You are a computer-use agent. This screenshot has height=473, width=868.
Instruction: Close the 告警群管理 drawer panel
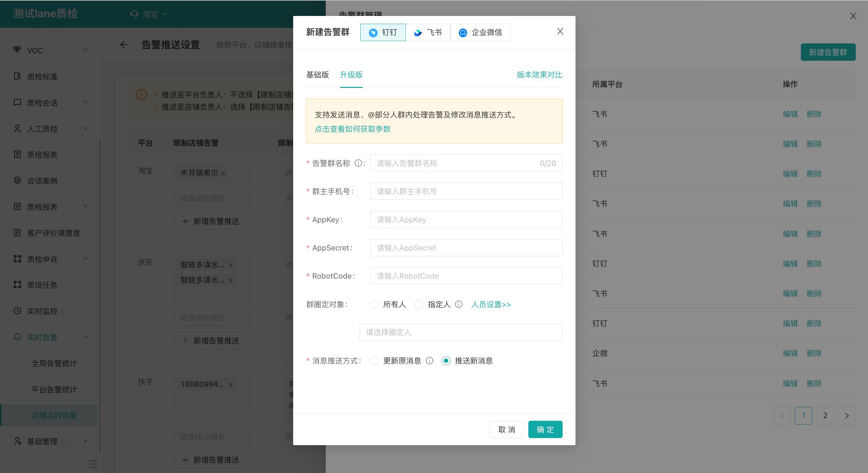pyautogui.click(x=853, y=16)
